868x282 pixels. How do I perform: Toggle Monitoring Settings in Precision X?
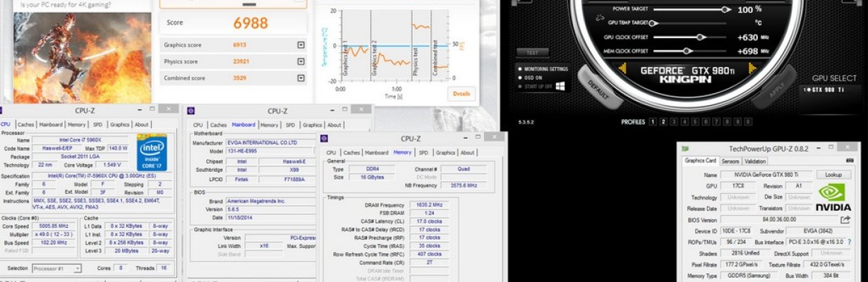543,69
